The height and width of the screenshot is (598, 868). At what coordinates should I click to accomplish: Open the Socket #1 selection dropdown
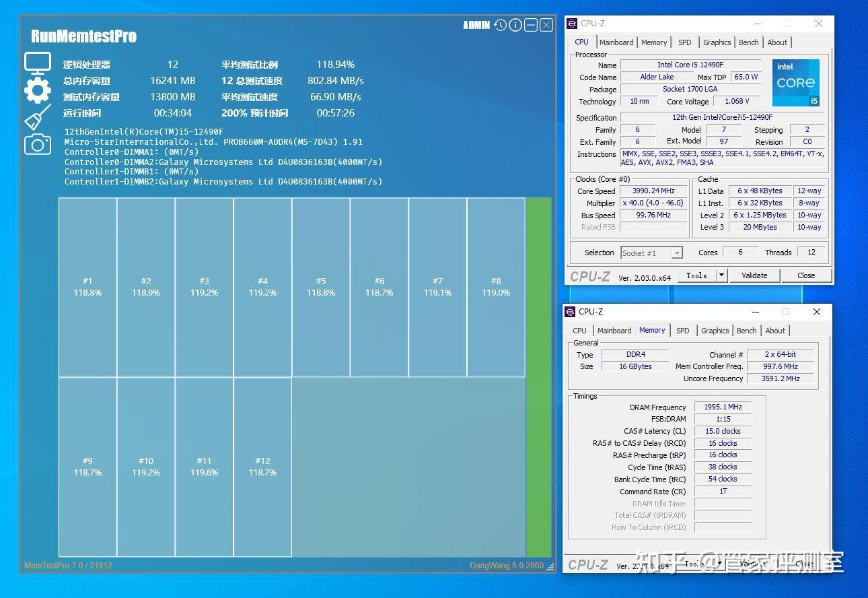tap(652, 253)
